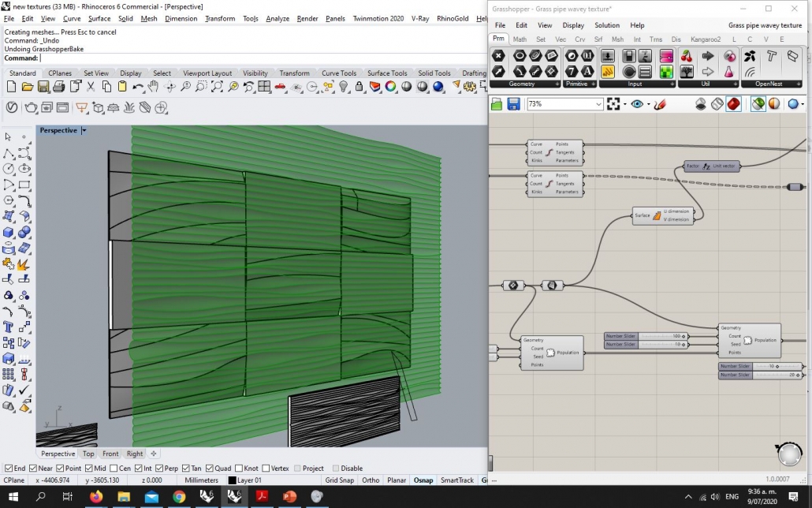Click the Lock icon in Rhino toolbar

359,87
